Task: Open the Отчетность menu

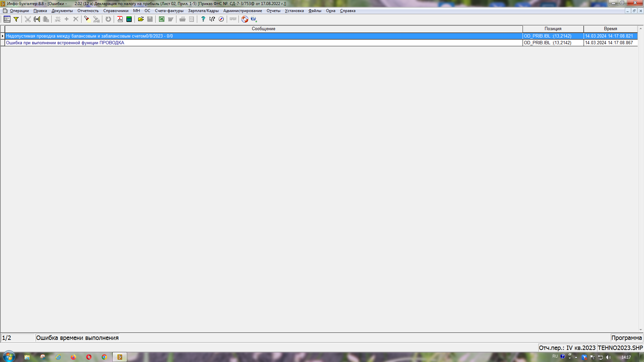Action: (88, 11)
